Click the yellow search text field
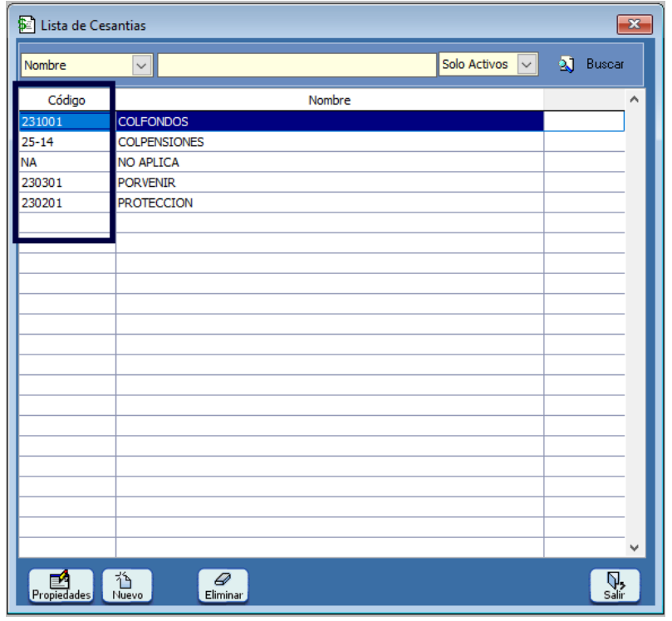 pos(297,65)
